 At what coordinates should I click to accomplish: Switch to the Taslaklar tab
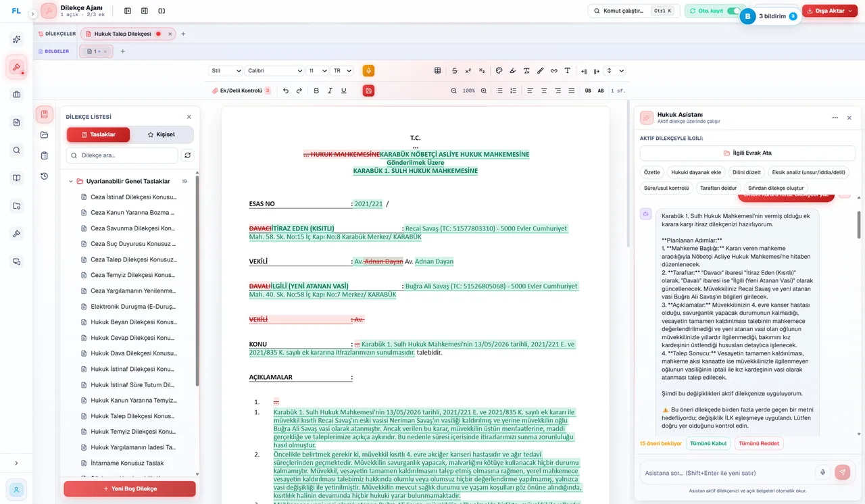click(98, 134)
